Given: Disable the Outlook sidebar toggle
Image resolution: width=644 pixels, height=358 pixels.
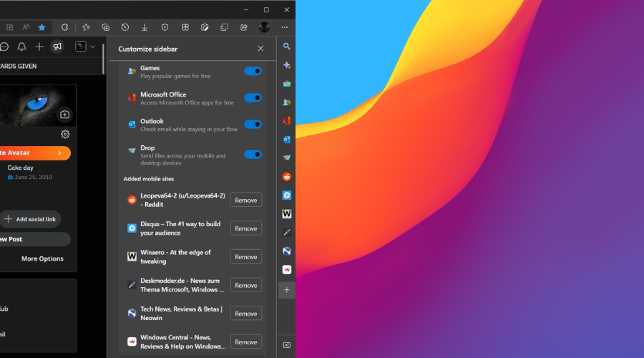Looking at the screenshot, I should click(x=253, y=124).
